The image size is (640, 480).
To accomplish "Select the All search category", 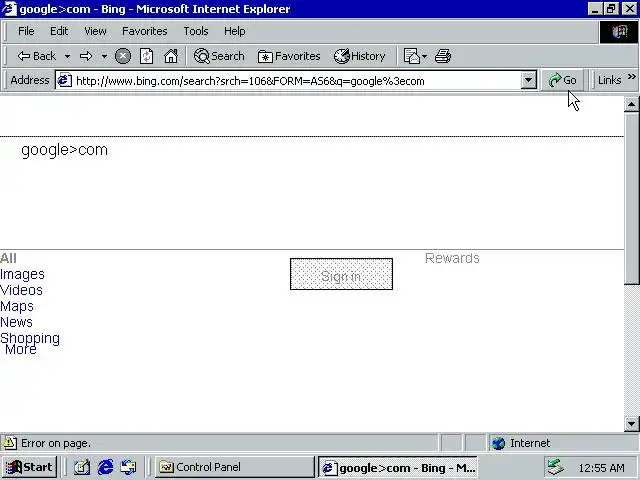I will [8, 258].
